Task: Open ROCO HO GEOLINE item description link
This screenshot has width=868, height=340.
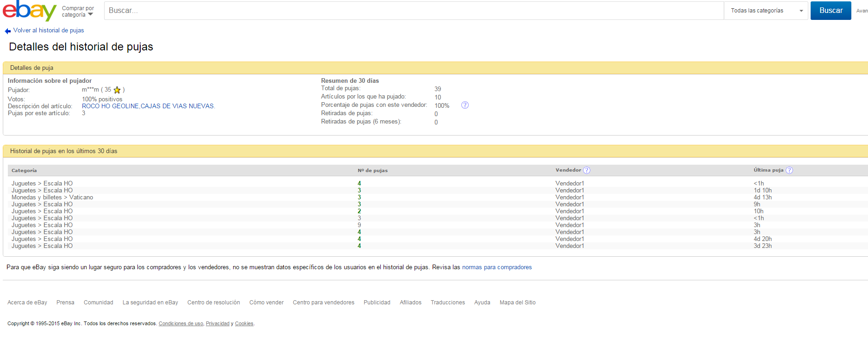Action: tap(149, 106)
